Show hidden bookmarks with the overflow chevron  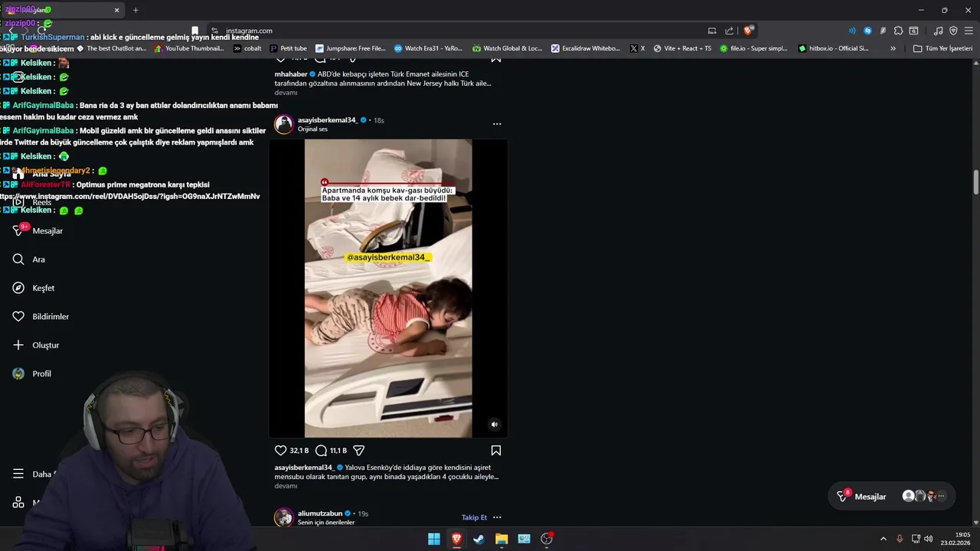coord(893,48)
